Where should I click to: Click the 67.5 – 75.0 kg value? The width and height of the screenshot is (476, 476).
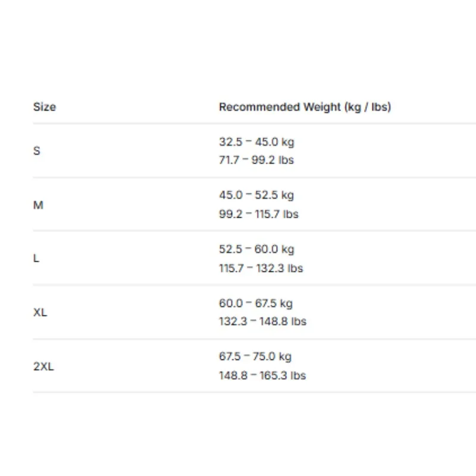coord(255,356)
